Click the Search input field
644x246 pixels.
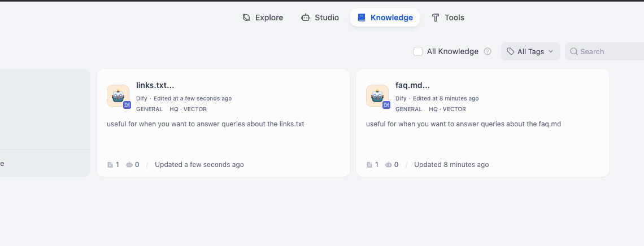click(x=604, y=51)
